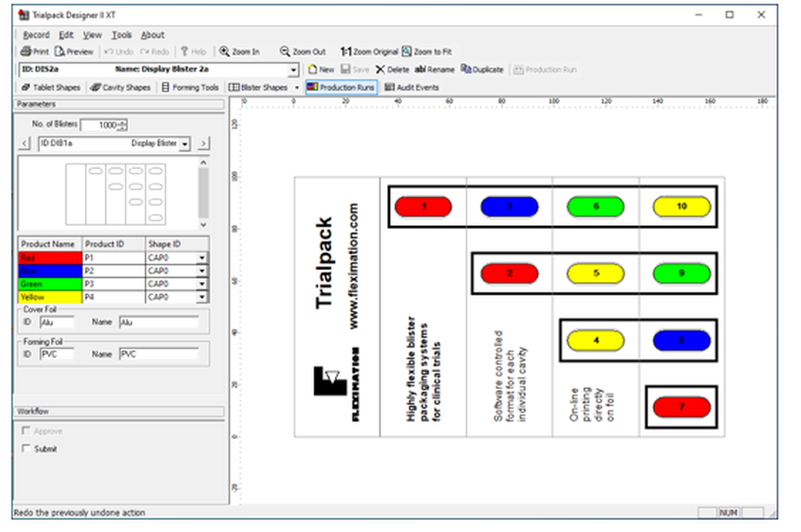Rename the current record
The image size is (801, 532).
[x=434, y=70]
